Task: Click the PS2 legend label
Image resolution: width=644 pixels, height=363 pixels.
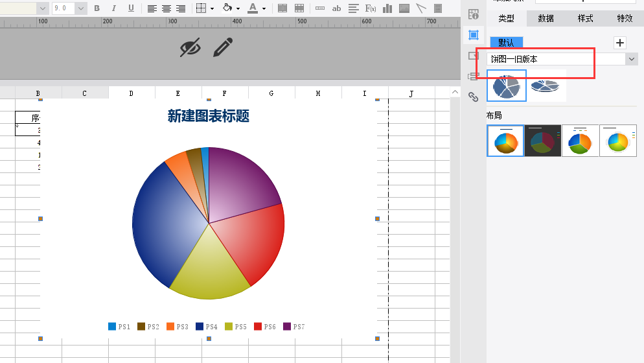Action: point(153,327)
